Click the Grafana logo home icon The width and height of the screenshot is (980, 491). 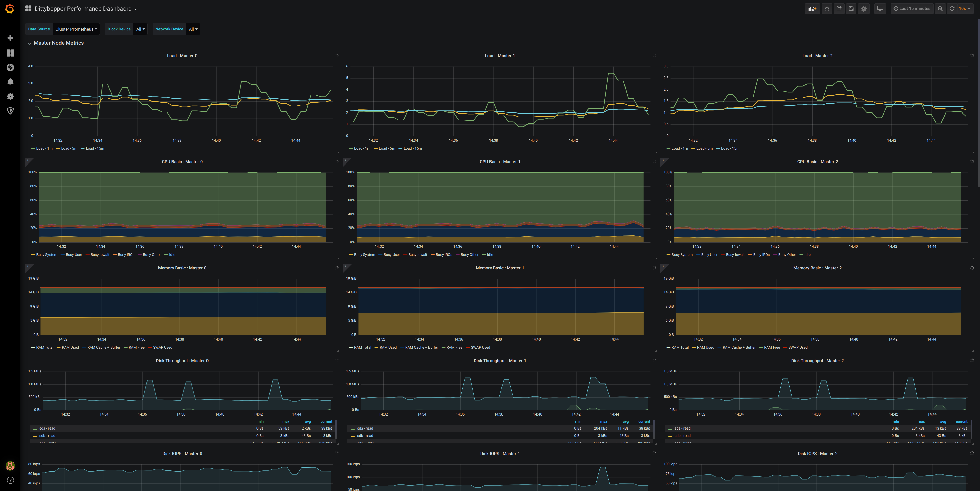[x=10, y=8]
